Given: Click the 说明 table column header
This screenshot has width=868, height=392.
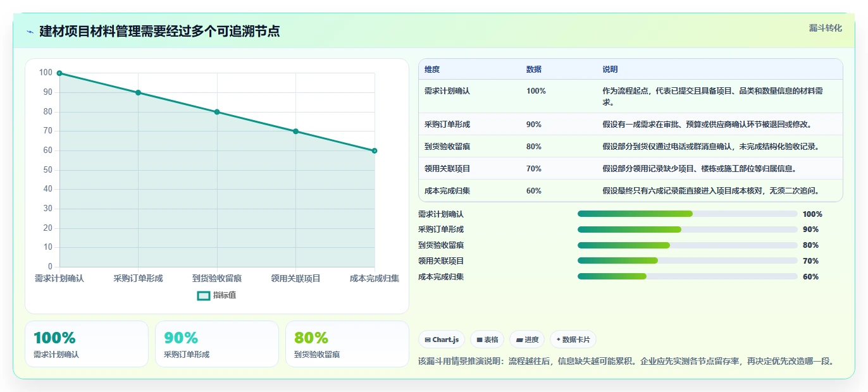Looking at the screenshot, I should tap(610, 70).
